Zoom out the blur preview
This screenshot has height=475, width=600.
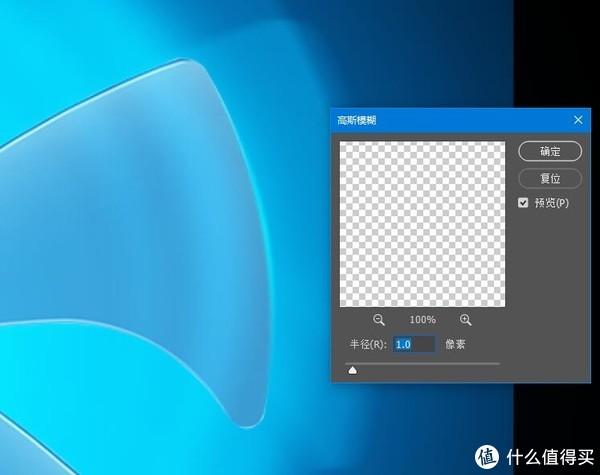(x=378, y=320)
